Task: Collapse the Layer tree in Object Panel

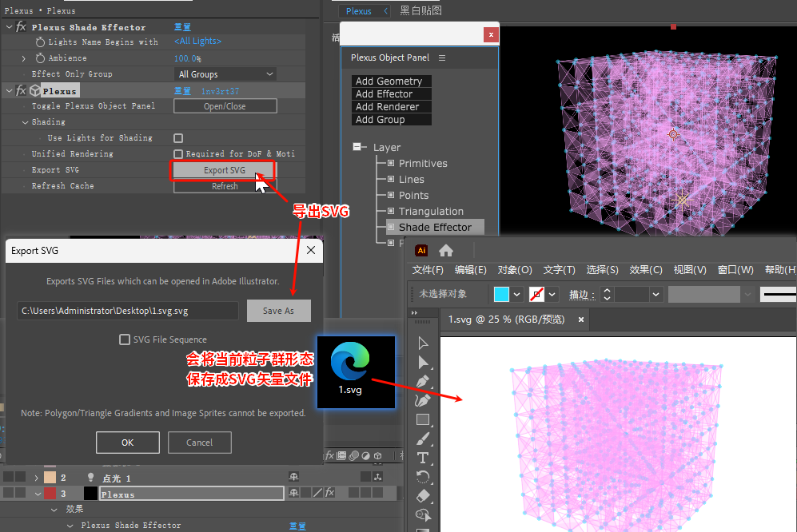Action: pos(357,147)
